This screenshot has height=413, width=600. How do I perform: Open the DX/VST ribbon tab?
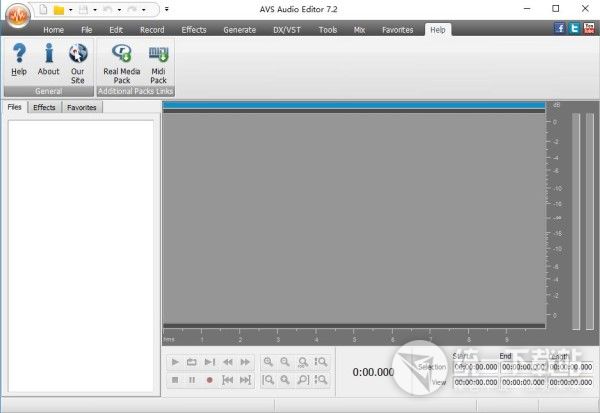(287, 29)
